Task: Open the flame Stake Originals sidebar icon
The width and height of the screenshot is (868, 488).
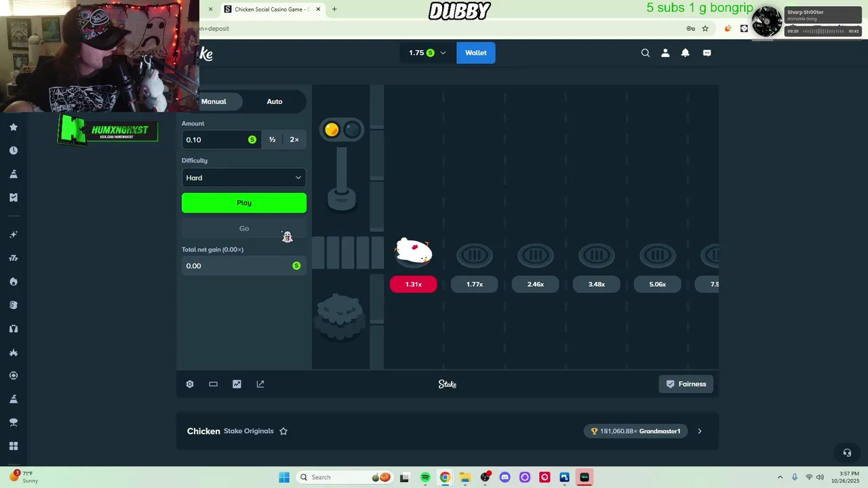Action: tap(14, 281)
